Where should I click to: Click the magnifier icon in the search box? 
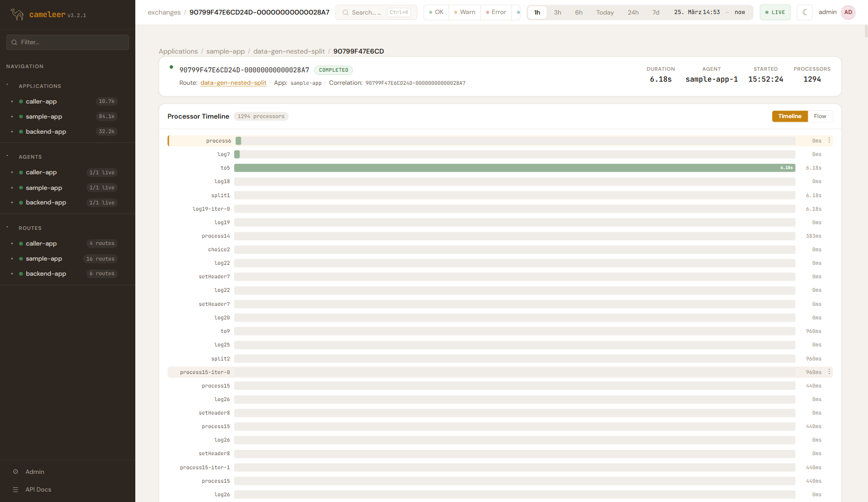point(346,12)
